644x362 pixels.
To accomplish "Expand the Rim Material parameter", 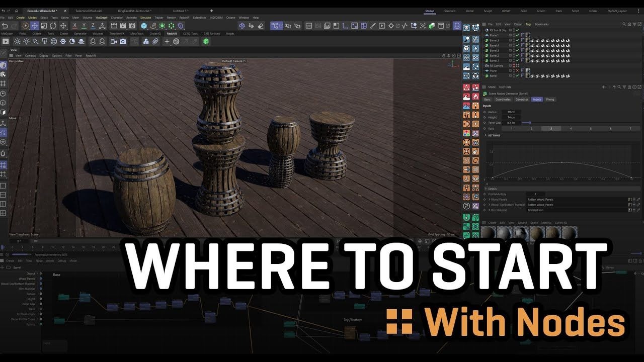I will pos(489,210).
